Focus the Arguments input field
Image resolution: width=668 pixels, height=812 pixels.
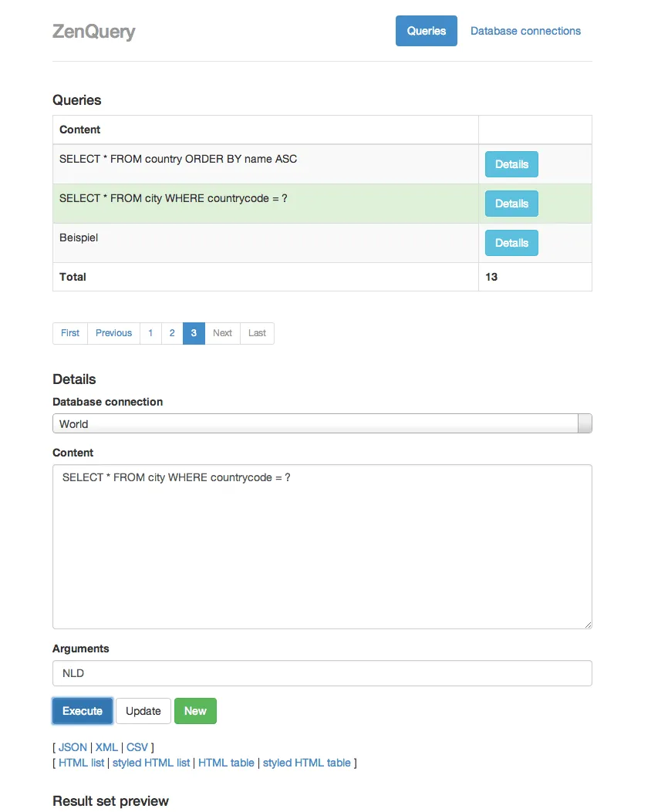click(322, 673)
